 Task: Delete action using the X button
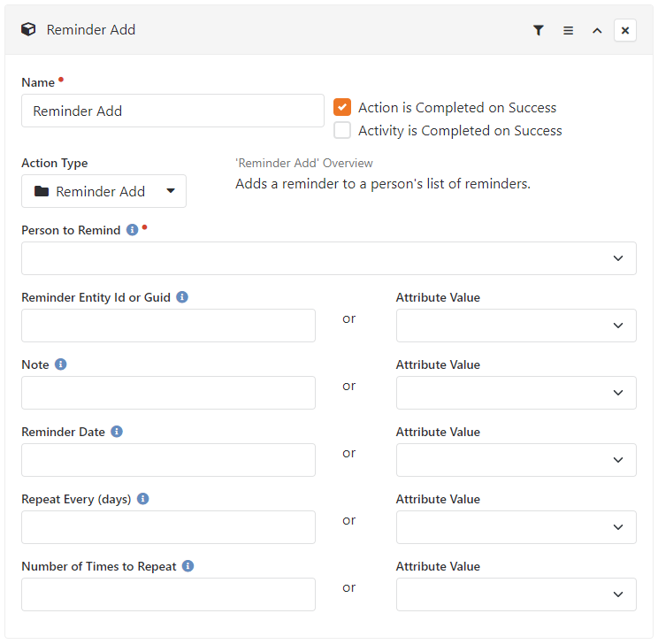625,30
